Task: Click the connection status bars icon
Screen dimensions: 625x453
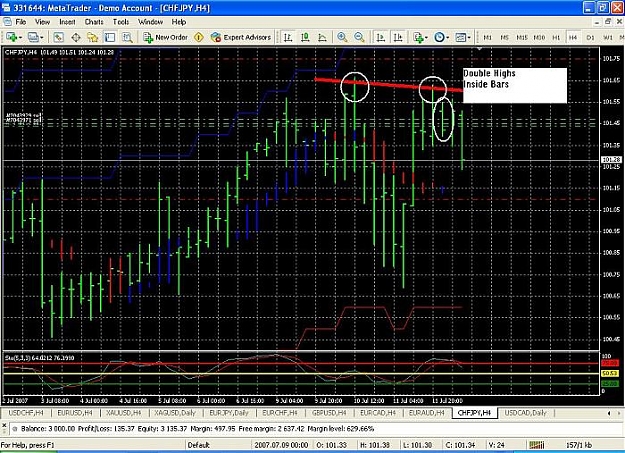Action: [x=537, y=445]
